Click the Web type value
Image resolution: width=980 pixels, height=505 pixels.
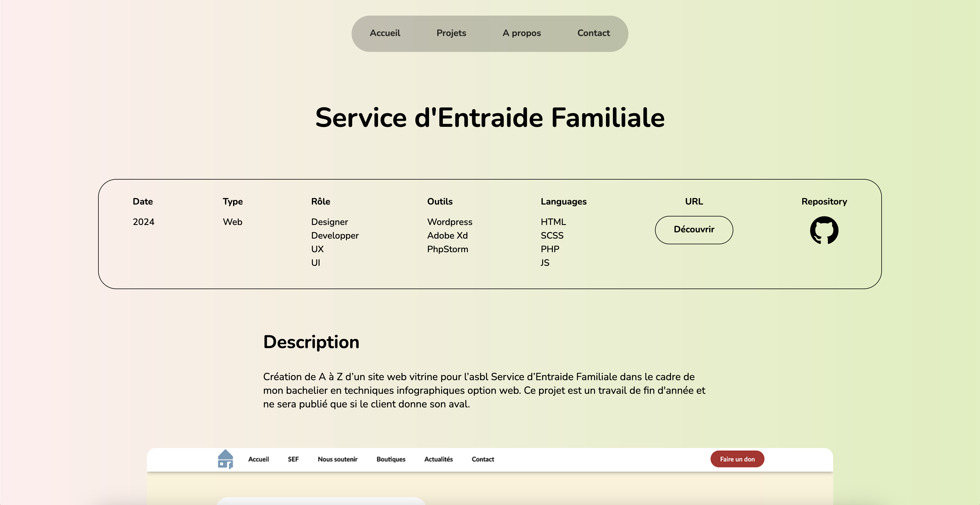(x=233, y=222)
